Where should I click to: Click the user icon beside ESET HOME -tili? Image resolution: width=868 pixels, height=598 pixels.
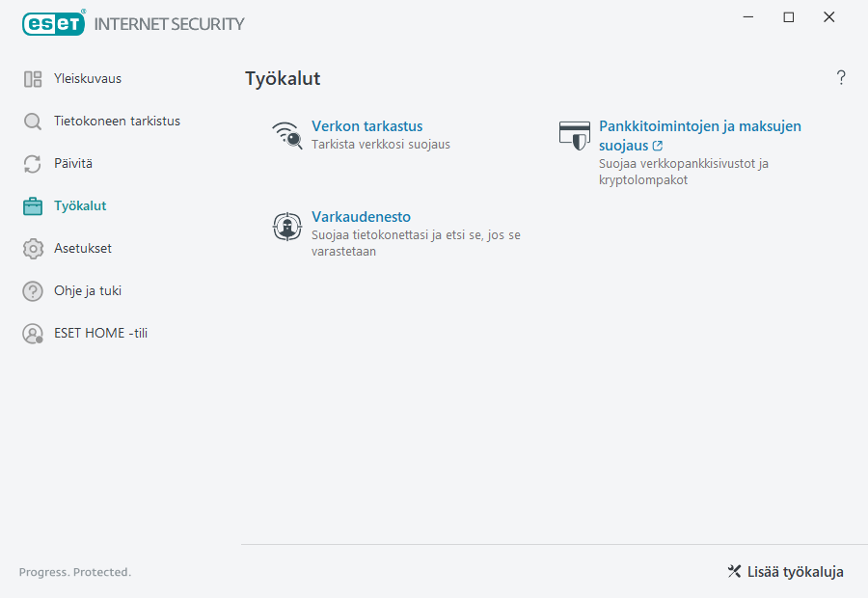coord(33,334)
